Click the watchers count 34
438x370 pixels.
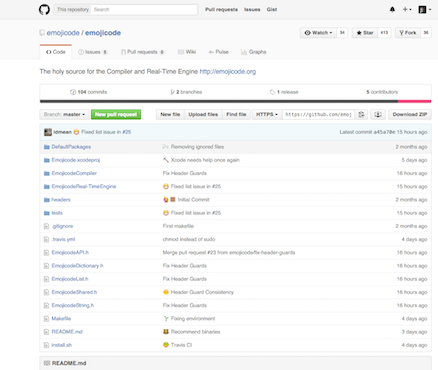click(x=342, y=33)
